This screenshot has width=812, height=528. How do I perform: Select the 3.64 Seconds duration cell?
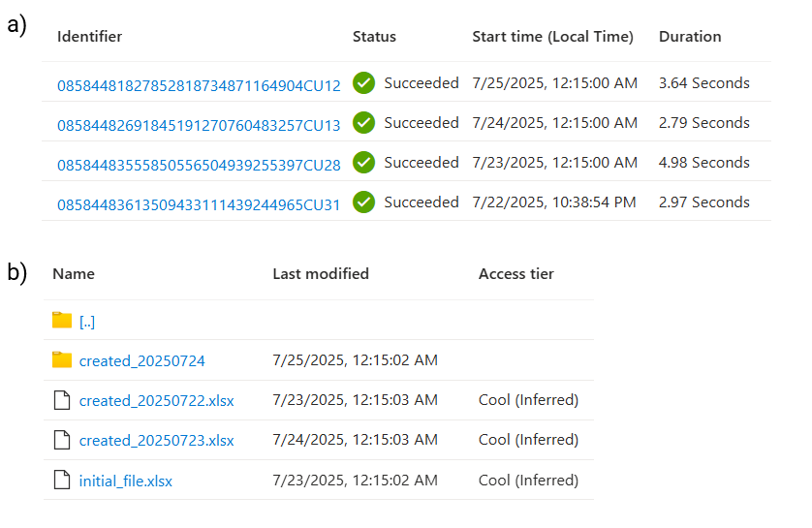pyautogui.click(x=703, y=82)
